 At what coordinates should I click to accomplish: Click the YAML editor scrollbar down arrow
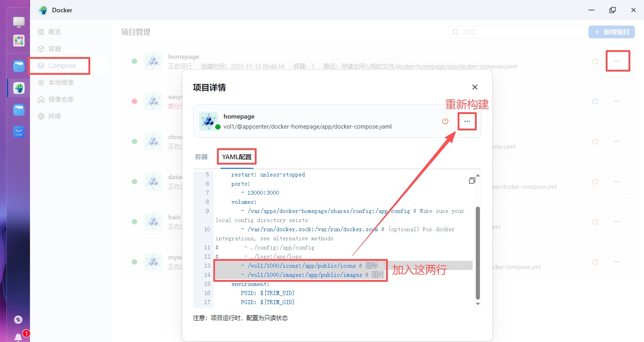478,304
